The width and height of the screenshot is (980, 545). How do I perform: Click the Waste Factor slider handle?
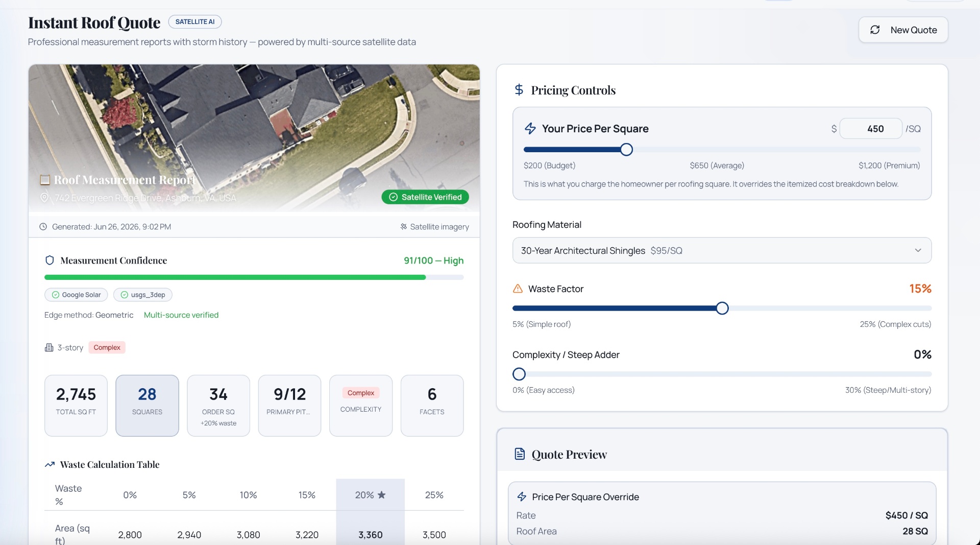(722, 308)
